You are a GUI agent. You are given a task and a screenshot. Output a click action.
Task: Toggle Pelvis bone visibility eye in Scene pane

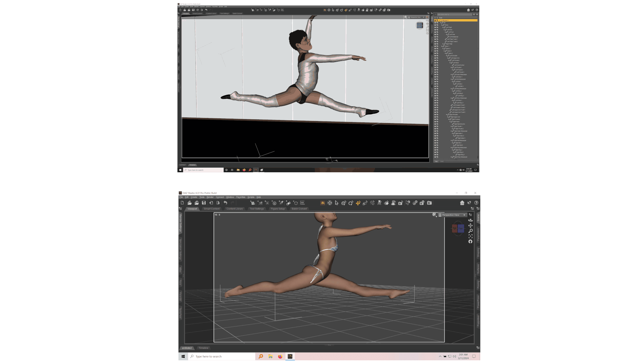click(x=435, y=25)
